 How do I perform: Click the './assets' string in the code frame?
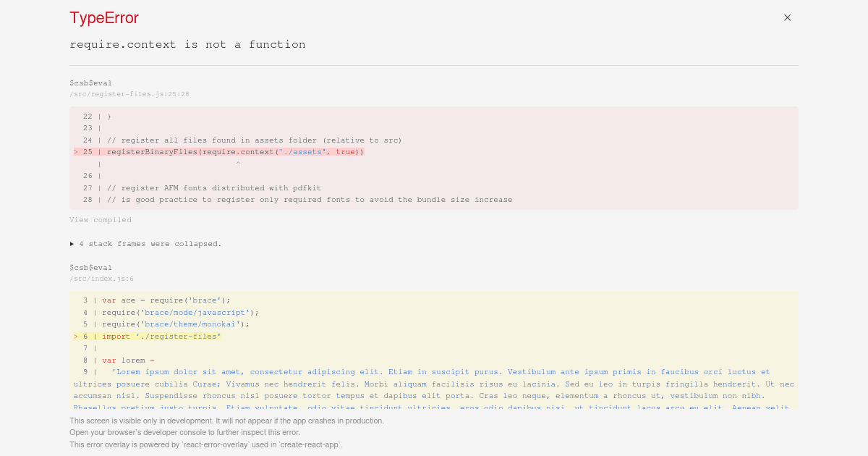306,151
